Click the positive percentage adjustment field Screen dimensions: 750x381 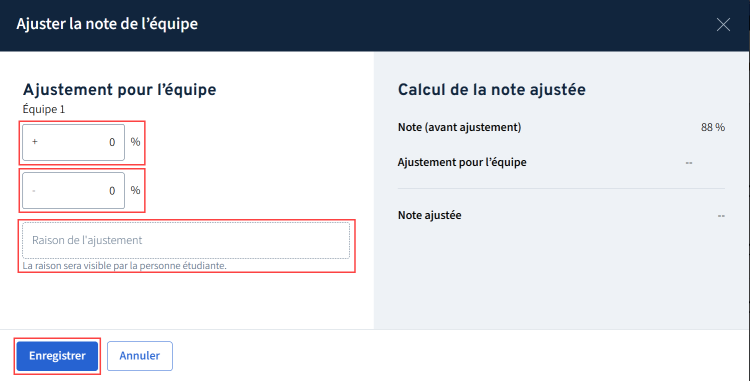(x=74, y=142)
